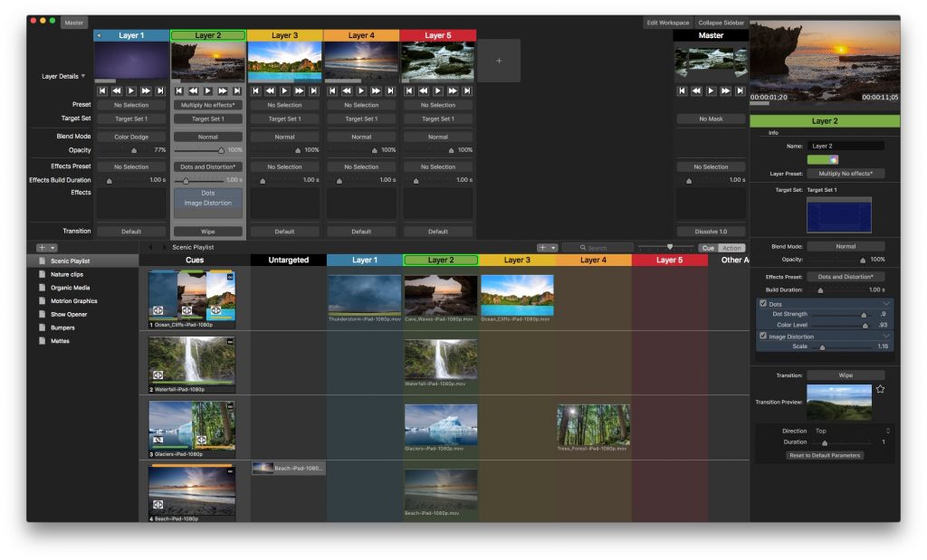Play the Master output
This screenshot has width=927, height=560.
click(712, 91)
